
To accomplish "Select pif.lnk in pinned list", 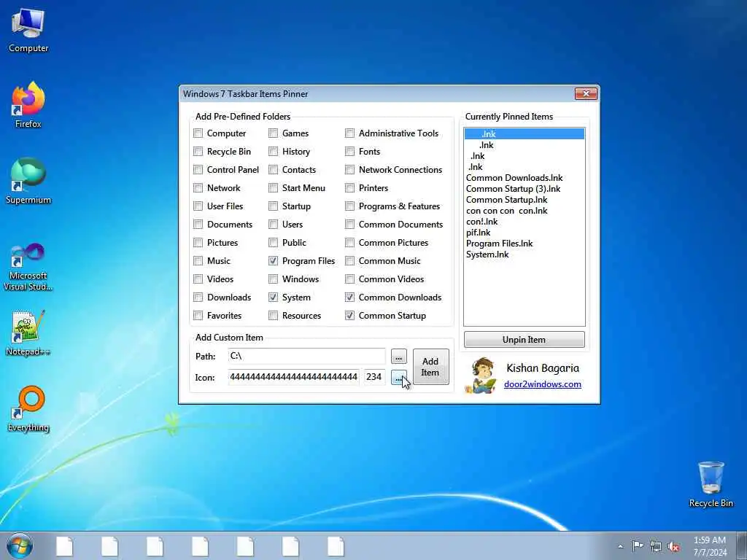I will (x=524, y=233).
